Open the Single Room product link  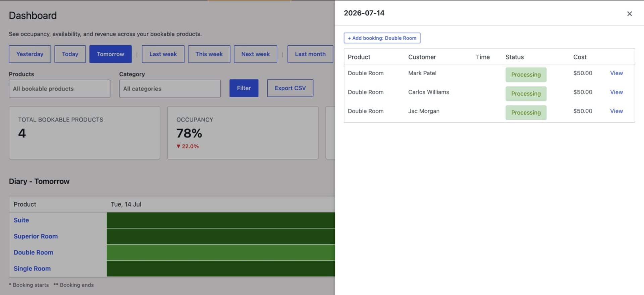click(32, 268)
